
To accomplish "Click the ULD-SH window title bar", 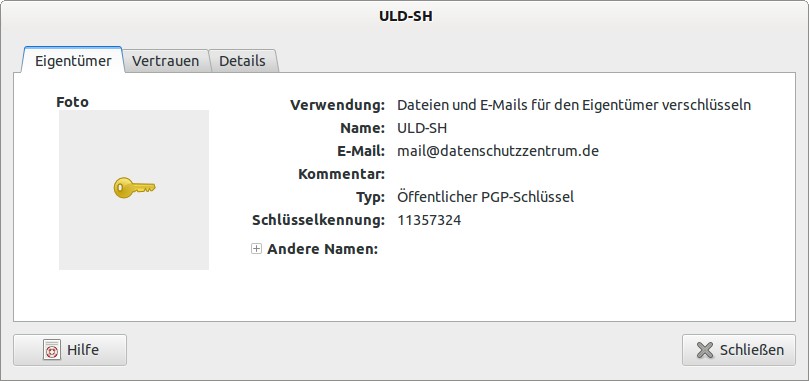I will [x=404, y=16].
